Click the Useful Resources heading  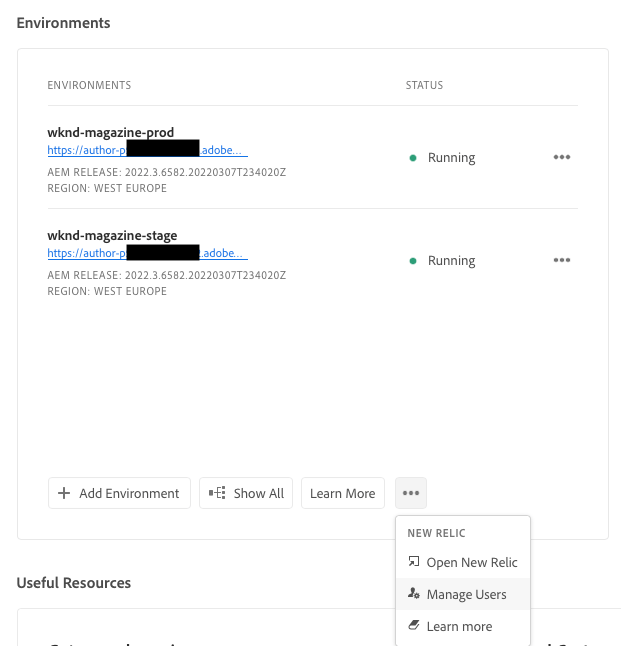74,583
